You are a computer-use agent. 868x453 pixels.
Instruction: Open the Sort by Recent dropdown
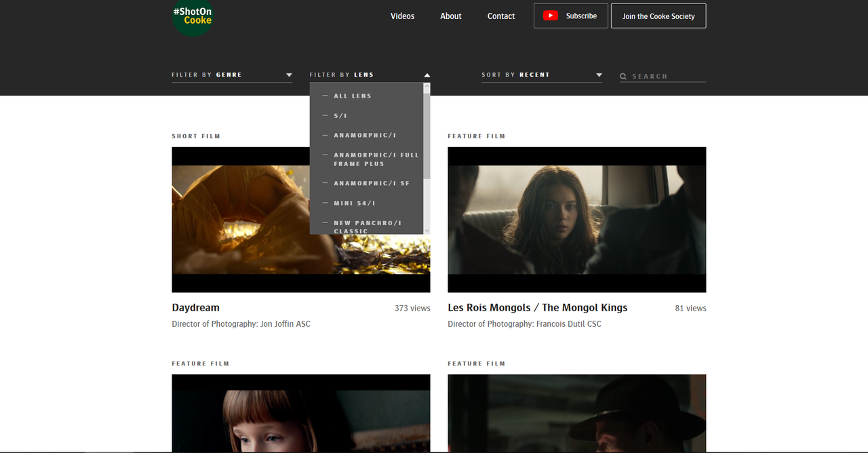[542, 75]
